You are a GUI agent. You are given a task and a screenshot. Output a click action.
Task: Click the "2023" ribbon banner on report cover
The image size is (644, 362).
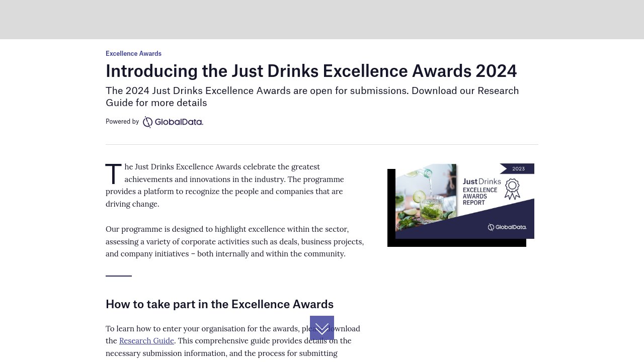coord(518,168)
